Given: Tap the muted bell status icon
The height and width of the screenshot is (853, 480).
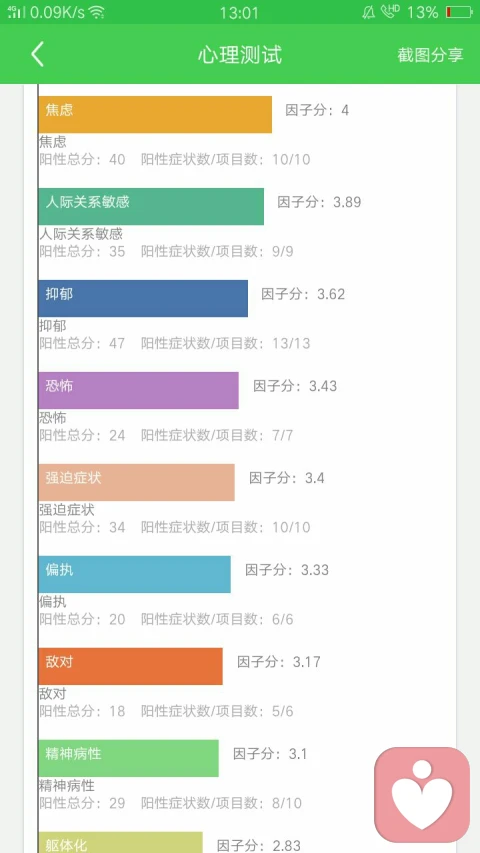Looking at the screenshot, I should [x=368, y=12].
